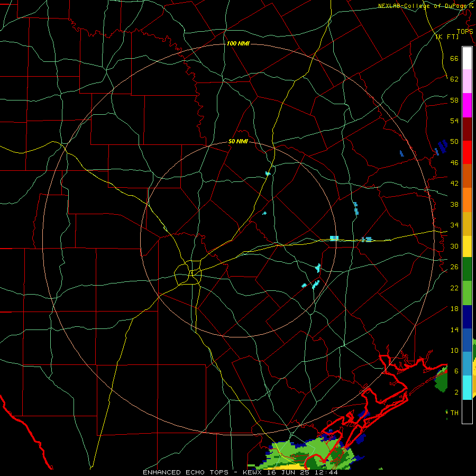Image resolution: width=476 pixels, height=476 pixels.
Task: Click the 42 legend value
Action: pyautogui.click(x=454, y=184)
